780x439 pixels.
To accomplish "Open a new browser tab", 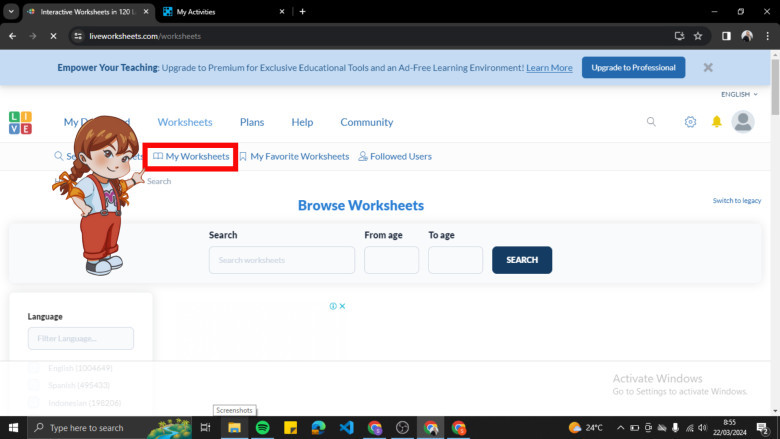I will click(302, 11).
